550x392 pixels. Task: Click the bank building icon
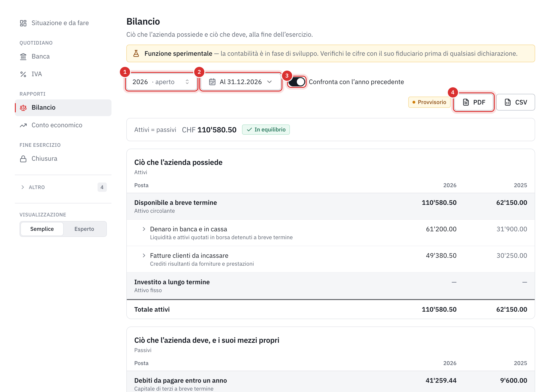tap(23, 56)
